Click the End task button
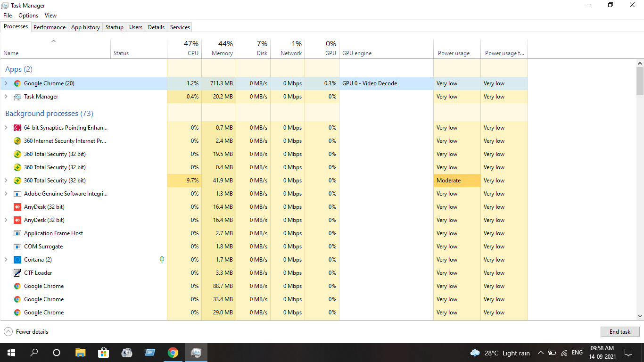Viewport: 644px width, 362px height. point(619,332)
